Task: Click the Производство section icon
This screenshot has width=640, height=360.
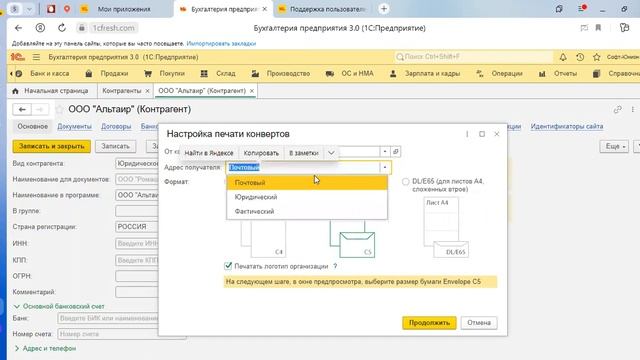Action: pyautogui.click(x=255, y=73)
